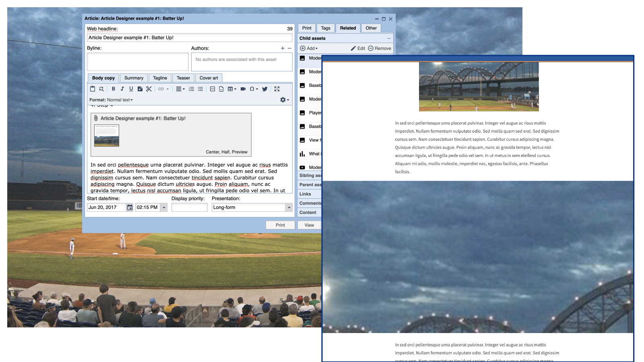This screenshot has height=362, width=644.
Task: Click the paste clipboard icon in editor toolbar
Action: pyautogui.click(x=93, y=89)
